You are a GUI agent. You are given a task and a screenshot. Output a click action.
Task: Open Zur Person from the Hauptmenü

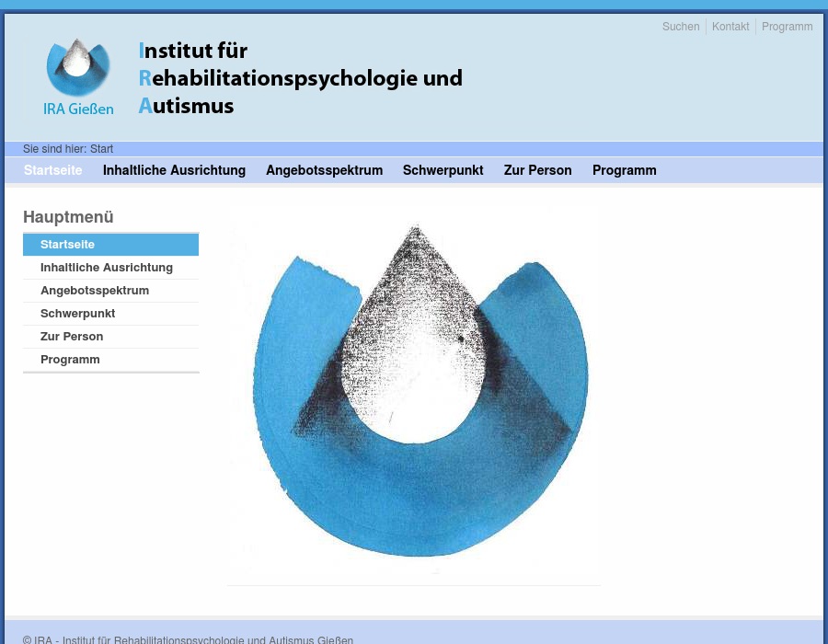point(72,336)
